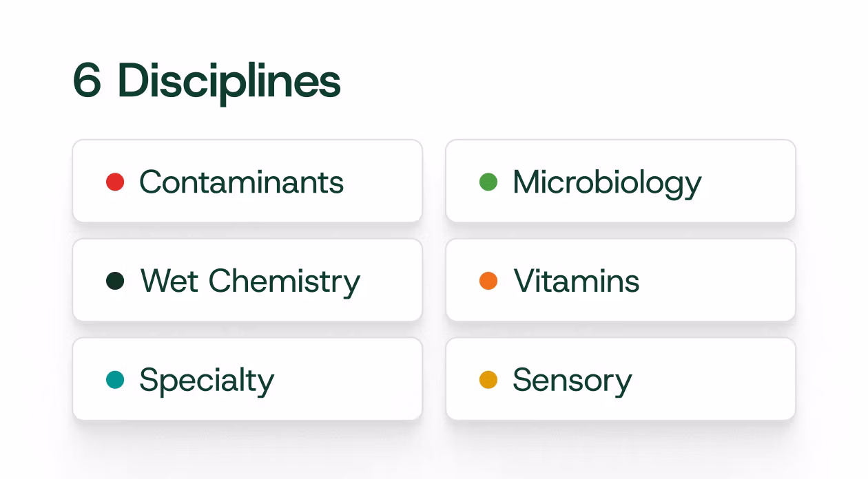The image size is (868, 479).
Task: Open the Microbiology discipline card
Action: click(621, 181)
